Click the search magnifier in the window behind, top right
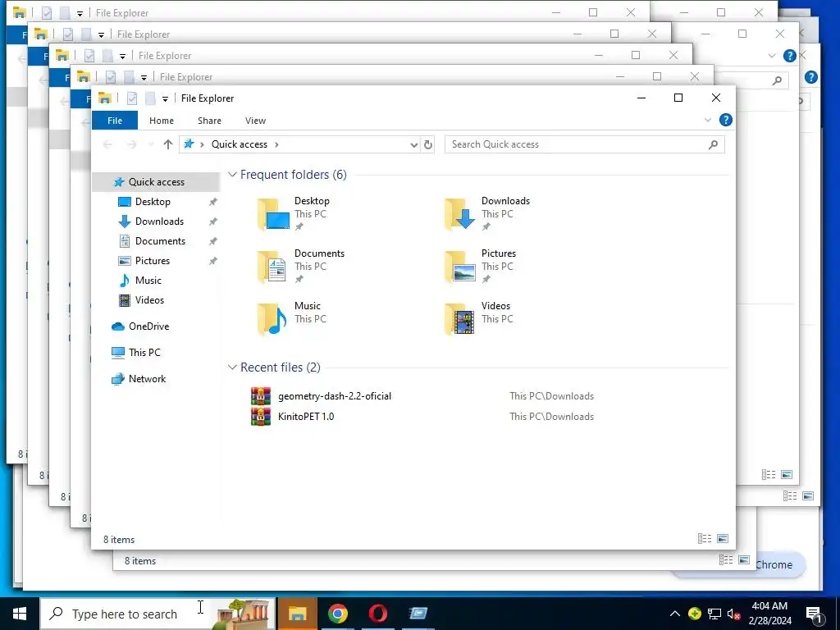Image resolution: width=840 pixels, height=630 pixels. [777, 80]
